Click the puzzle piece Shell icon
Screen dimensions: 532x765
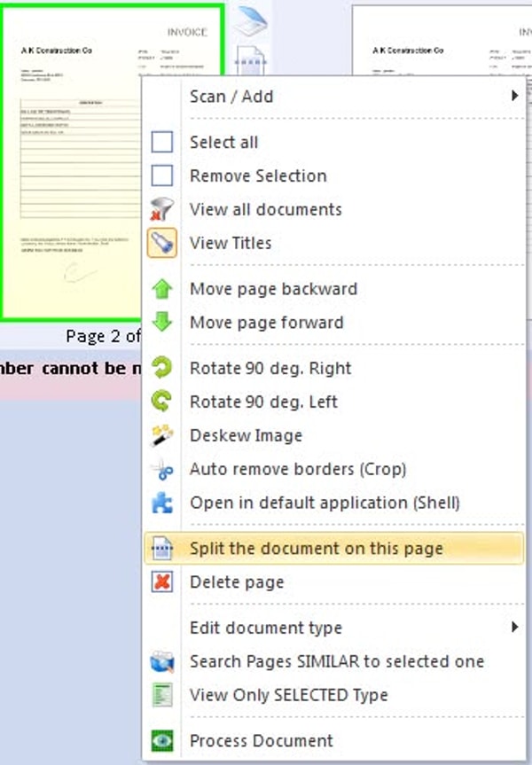click(161, 503)
